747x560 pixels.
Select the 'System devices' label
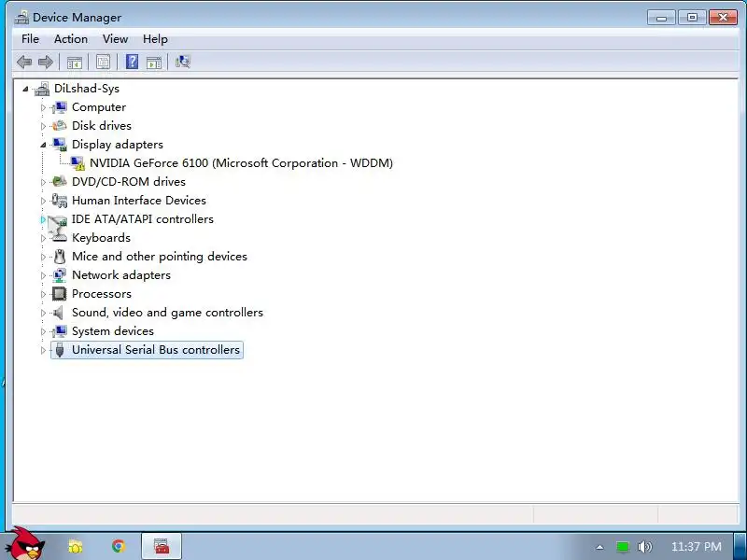pyautogui.click(x=113, y=331)
